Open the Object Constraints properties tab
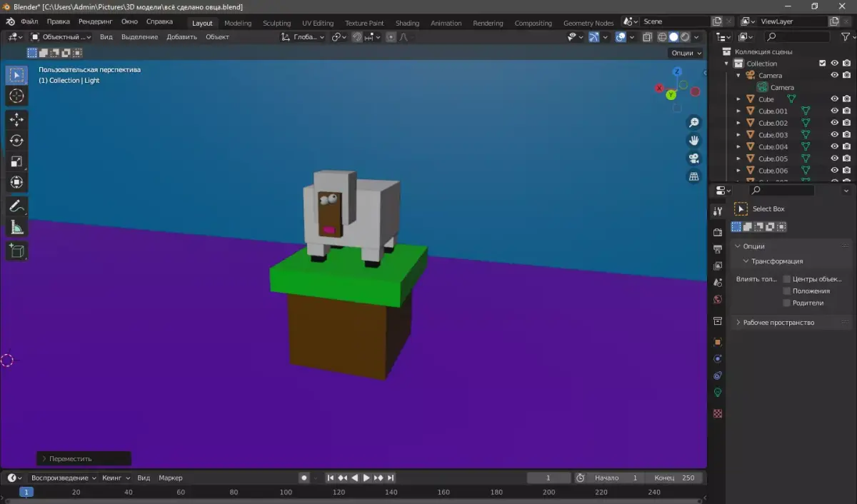Screen dimensions: 857x504 point(718,376)
